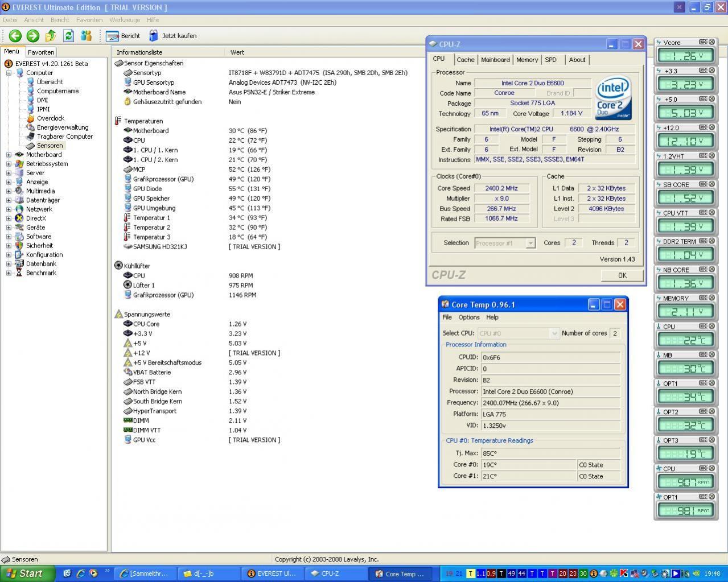Click Jetzt kaufen in toolbar
The height and width of the screenshot is (582, 728).
pyautogui.click(x=173, y=36)
